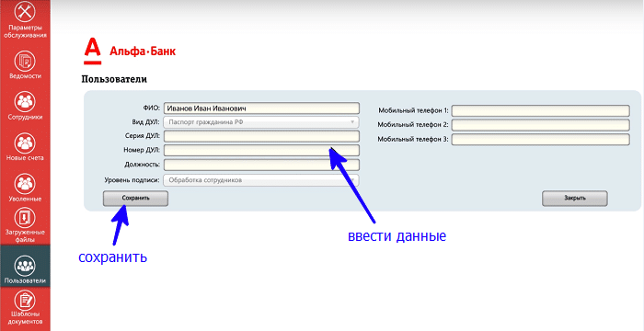Click the Номер ДУЛ input field

pos(261,150)
